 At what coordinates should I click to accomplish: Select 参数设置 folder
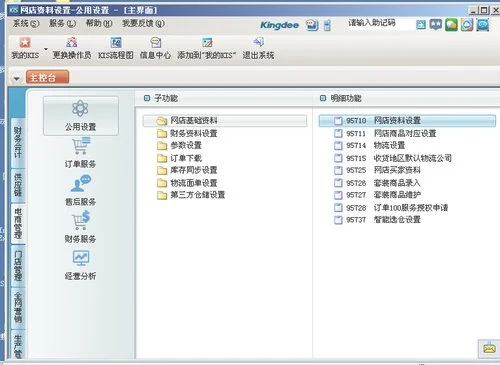tap(186, 145)
